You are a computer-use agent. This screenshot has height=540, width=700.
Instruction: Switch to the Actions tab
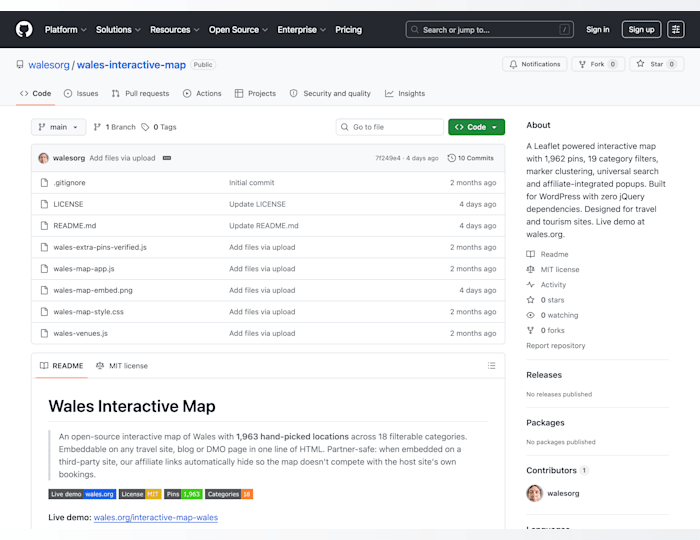pos(202,93)
